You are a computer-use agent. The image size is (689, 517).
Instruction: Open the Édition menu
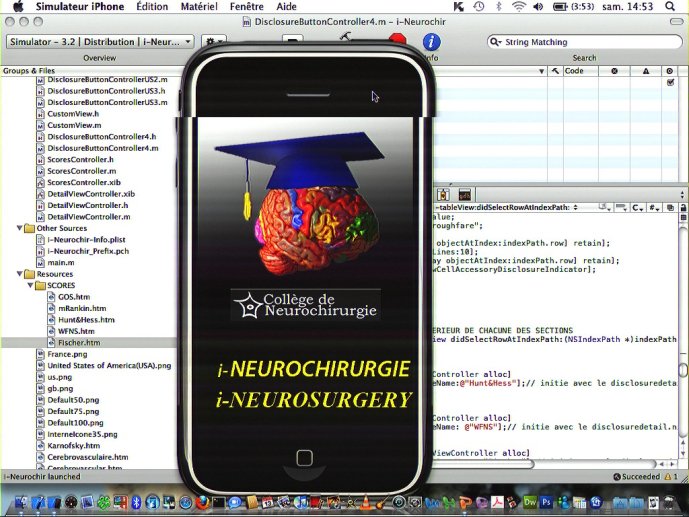tap(152, 7)
